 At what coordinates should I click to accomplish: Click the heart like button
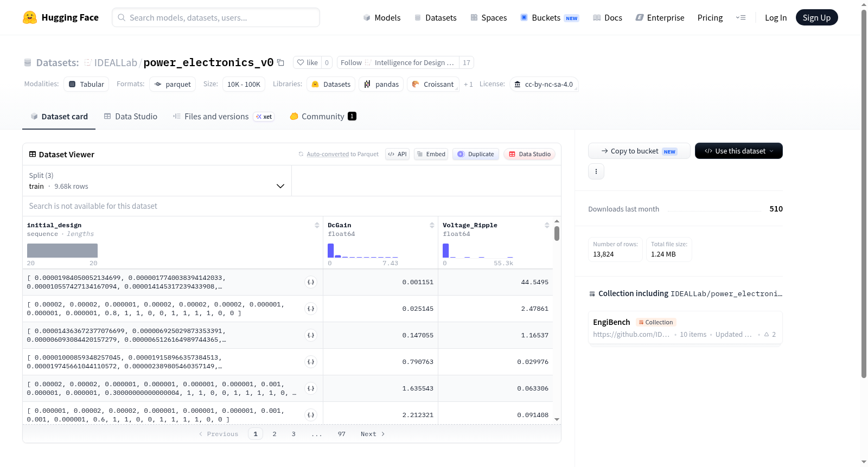(x=307, y=62)
